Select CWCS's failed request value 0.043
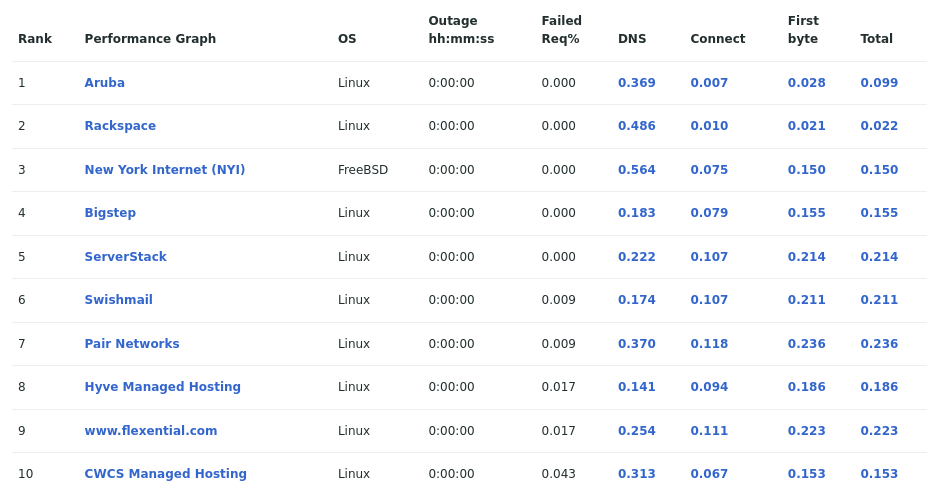939x495 pixels. pos(558,473)
